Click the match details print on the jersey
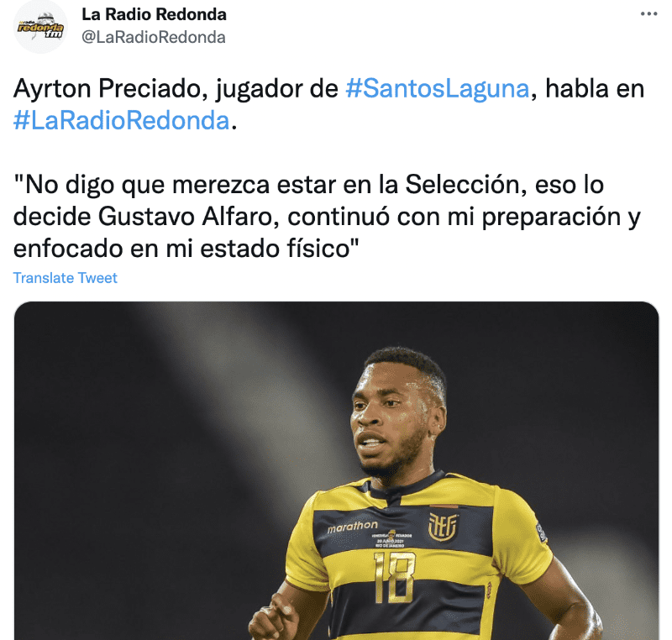Screen dimensions: 672x640 [x=391, y=540]
